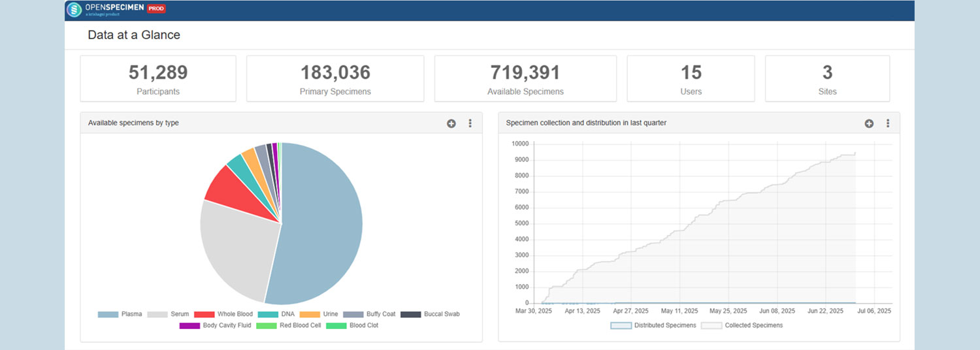The width and height of the screenshot is (980, 350).
Task: Toggle Distributed Specimens line legend
Action: click(x=653, y=325)
